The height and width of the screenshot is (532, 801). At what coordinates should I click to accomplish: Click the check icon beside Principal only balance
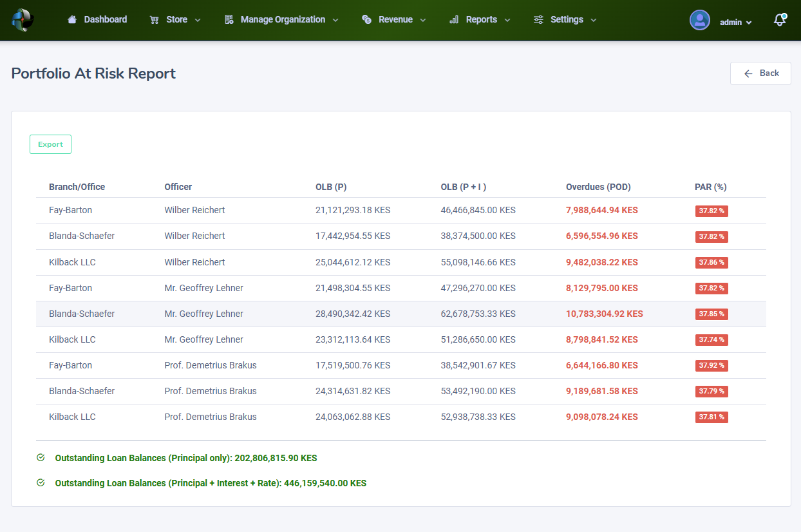(41, 458)
